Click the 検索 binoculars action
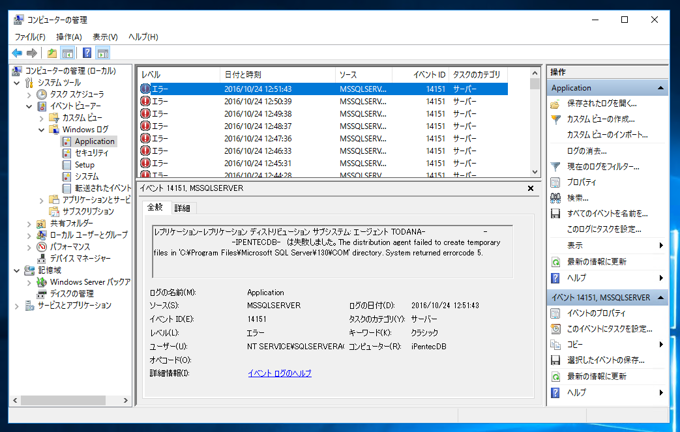The height and width of the screenshot is (432, 680). 578,198
